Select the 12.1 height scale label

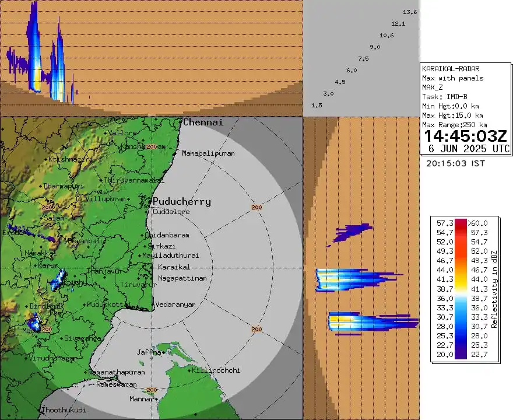pos(398,23)
